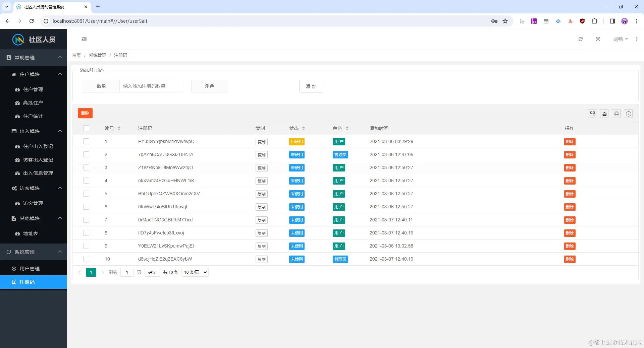
Task: Open 访客管理 menu item
Action: [34, 203]
